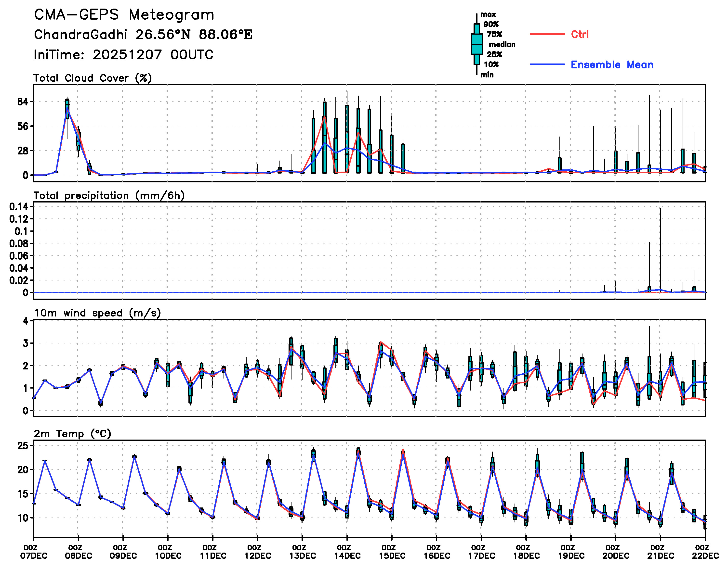Click the Total Cloud Cover panel title
Screen dimensions: 728x569
(x=93, y=78)
